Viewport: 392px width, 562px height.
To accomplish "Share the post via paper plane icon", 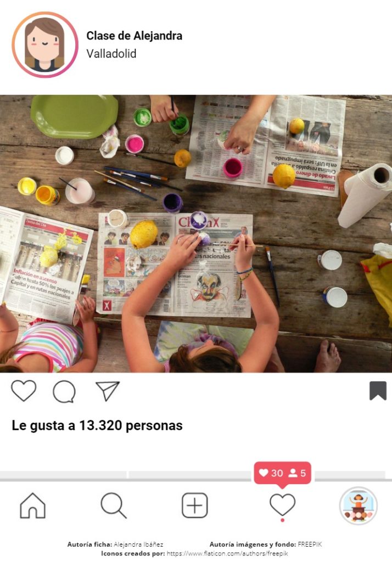I will (x=107, y=391).
